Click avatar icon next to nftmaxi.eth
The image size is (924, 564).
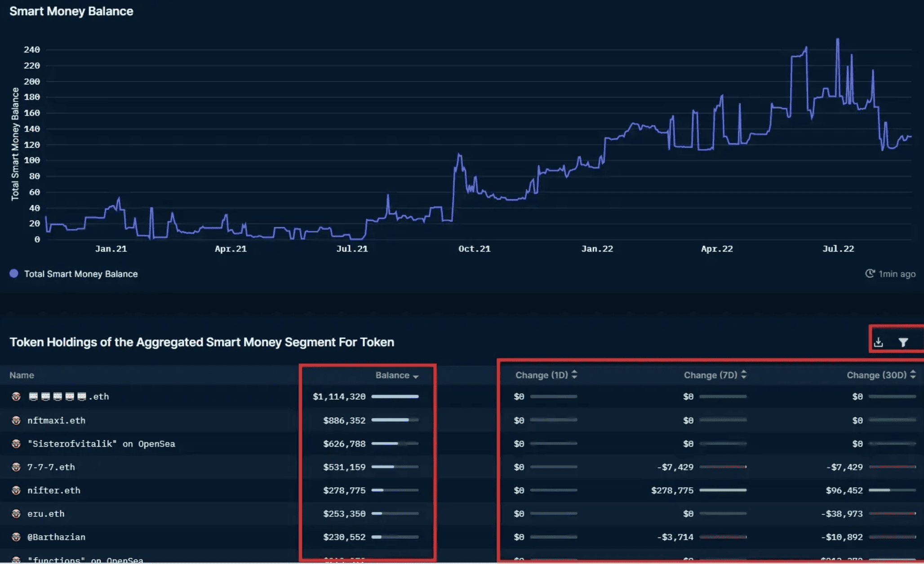click(x=16, y=420)
